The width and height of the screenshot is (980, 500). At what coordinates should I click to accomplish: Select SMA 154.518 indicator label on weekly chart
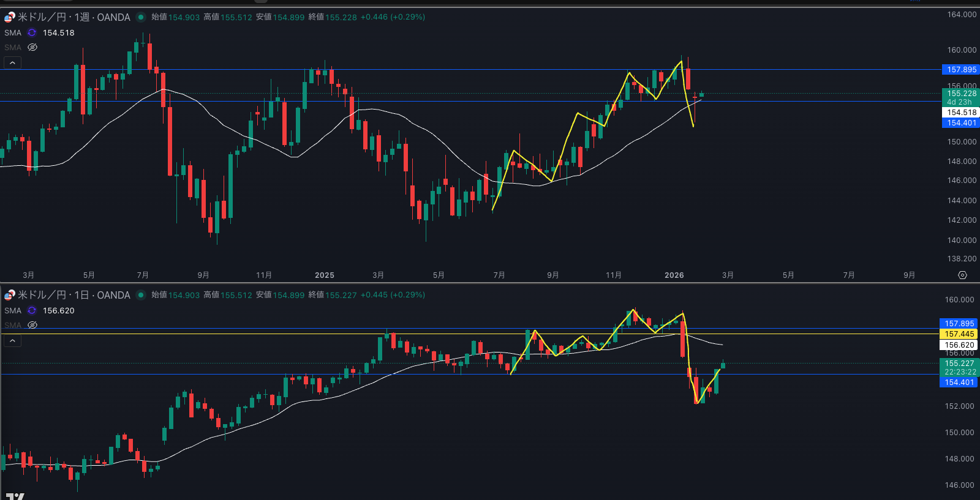tap(13, 33)
